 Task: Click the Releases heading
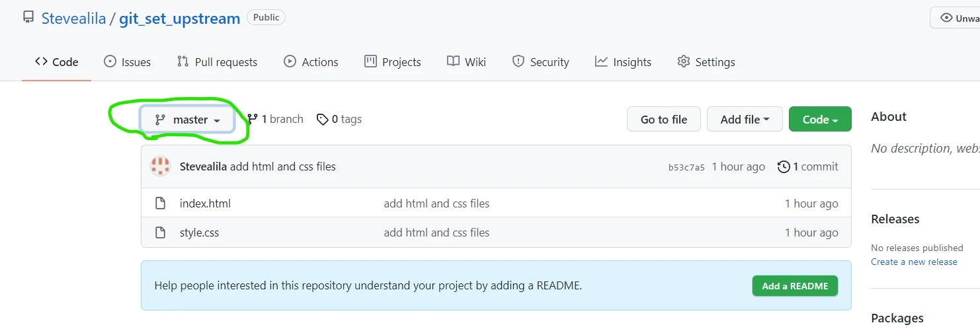(895, 219)
